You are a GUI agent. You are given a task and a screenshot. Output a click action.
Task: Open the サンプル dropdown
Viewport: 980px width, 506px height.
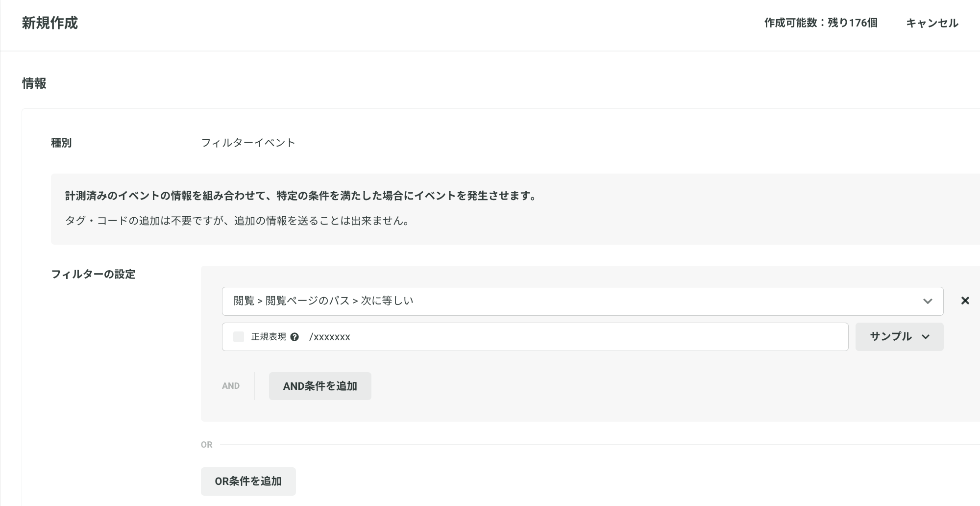tap(899, 337)
